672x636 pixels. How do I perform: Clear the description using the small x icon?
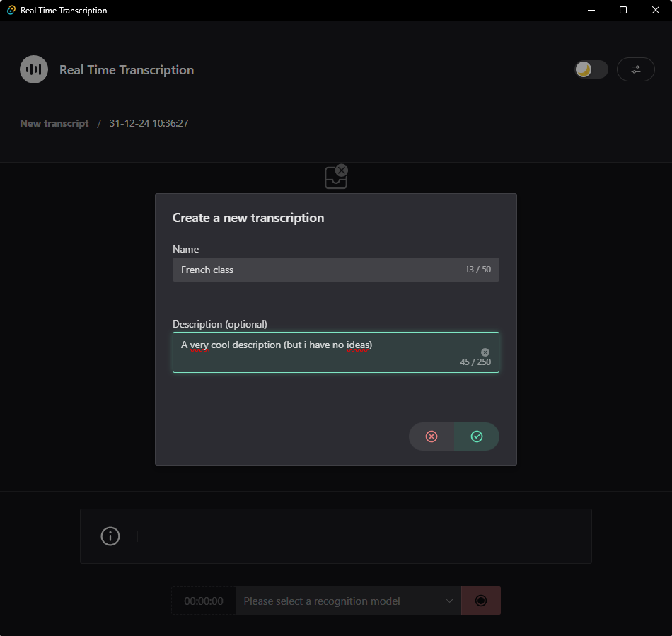(485, 352)
